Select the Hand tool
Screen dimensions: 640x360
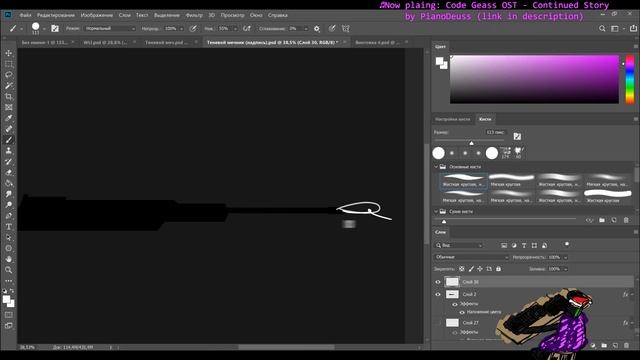9,259
